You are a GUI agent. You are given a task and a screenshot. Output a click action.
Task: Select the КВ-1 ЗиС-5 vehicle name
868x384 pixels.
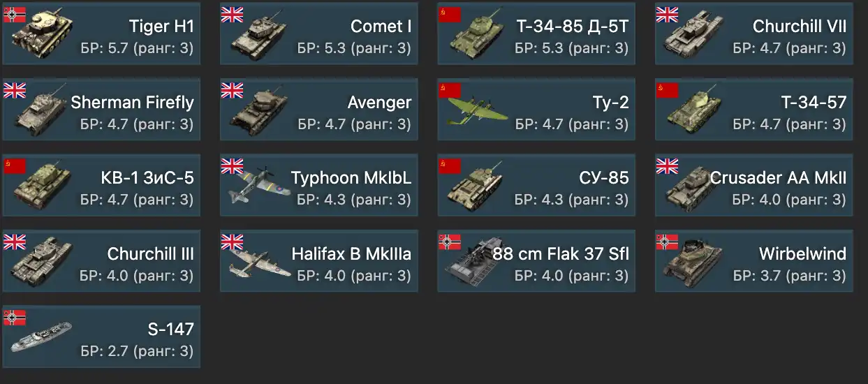click(x=148, y=178)
